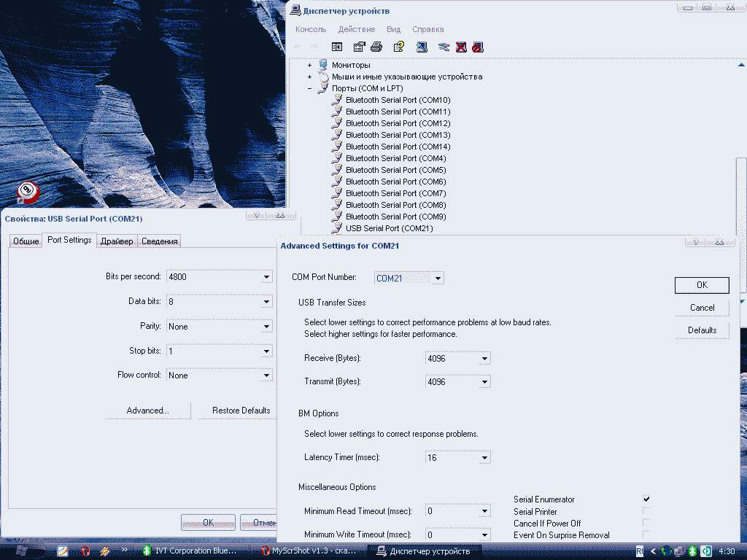Viewport: 747px width, 560px height.
Task: Click the Restore Defaults button
Action: pos(241,411)
